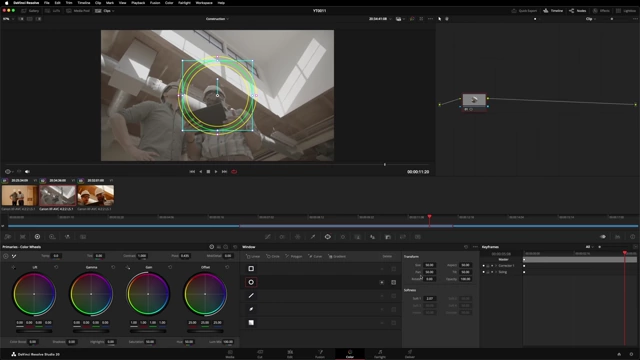Open the Key palette icon
The height and width of the screenshot is (360, 640).
point(388,237)
